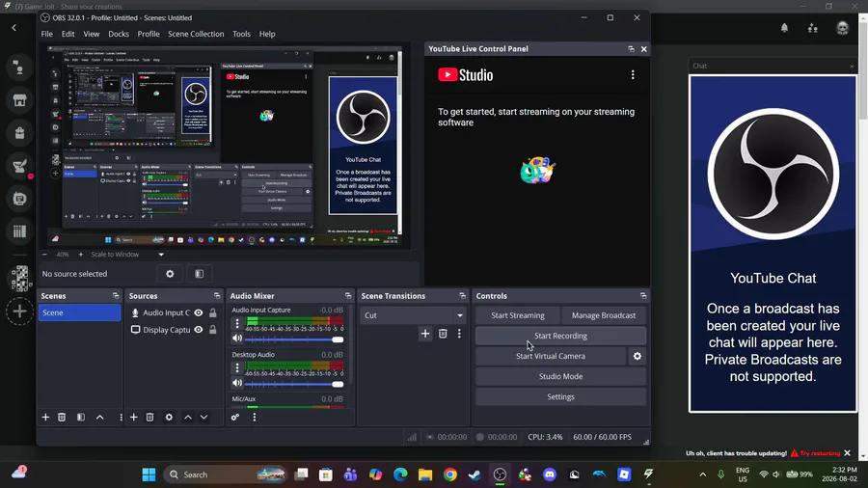Open the Scenes toolbar overflow dots
This screenshot has width=868, height=488.
121,418
